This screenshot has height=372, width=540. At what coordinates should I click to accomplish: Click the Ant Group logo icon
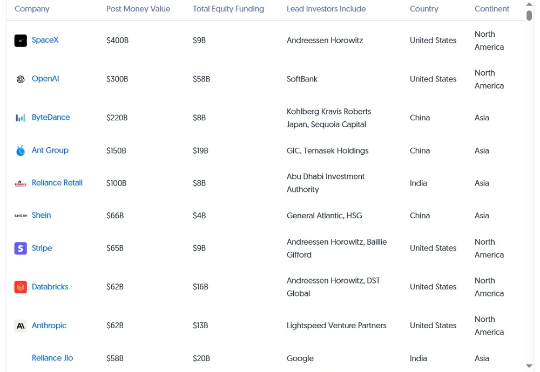click(20, 151)
